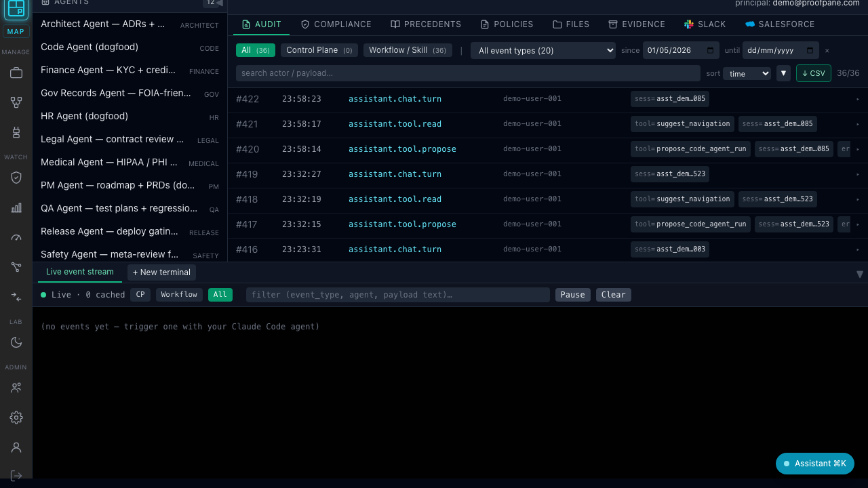Open the workflow hierarchy icon in sidebar
Screen dimensions: 868x488
[16, 102]
